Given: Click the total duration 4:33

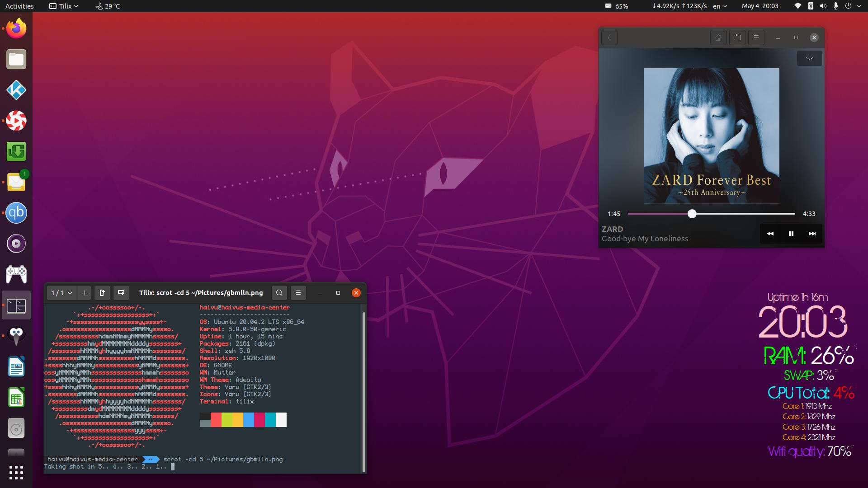Looking at the screenshot, I should pyautogui.click(x=809, y=214).
